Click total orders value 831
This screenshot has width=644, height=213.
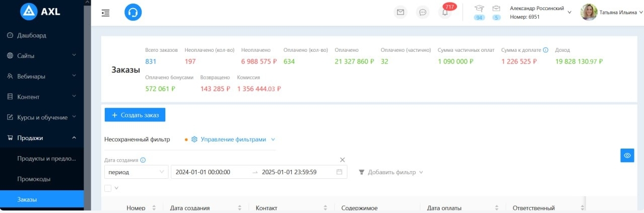tap(151, 61)
